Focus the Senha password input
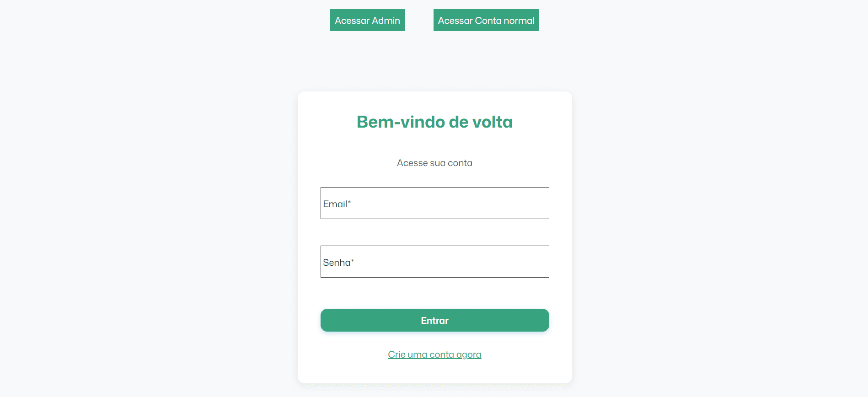Viewport: 868px width, 397px height. (434, 261)
